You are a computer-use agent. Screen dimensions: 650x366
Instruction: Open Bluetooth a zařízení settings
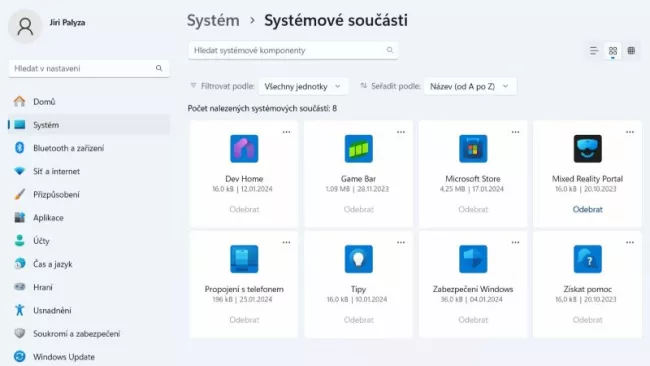click(x=89, y=148)
